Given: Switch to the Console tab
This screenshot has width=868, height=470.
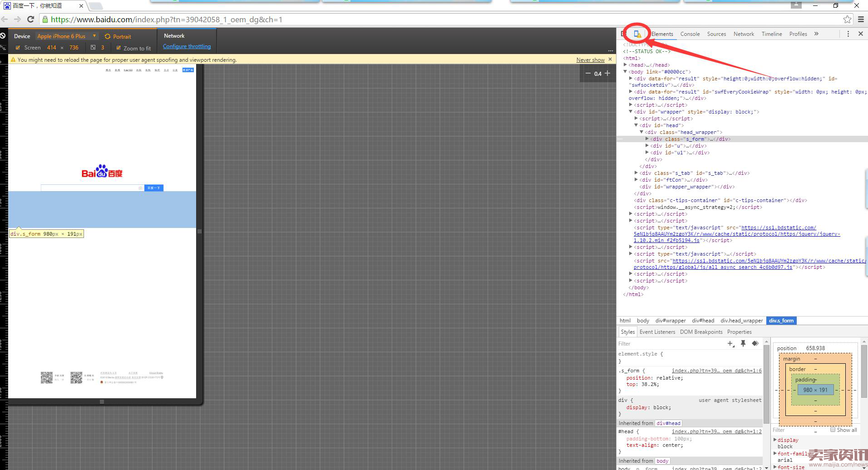Looking at the screenshot, I should pos(690,34).
